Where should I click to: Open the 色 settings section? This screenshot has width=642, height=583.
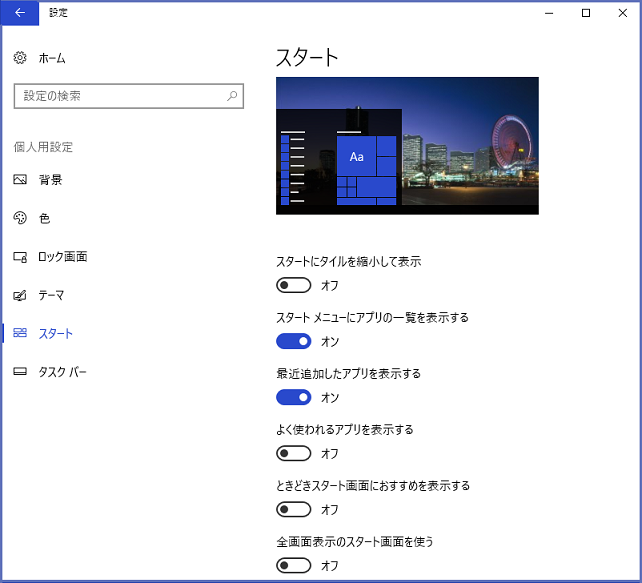(x=45, y=218)
